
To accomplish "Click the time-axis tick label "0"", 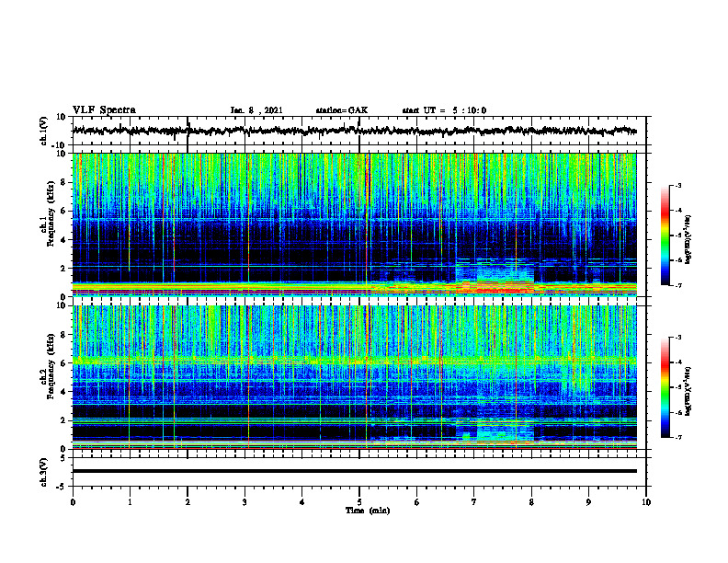I will [73, 502].
